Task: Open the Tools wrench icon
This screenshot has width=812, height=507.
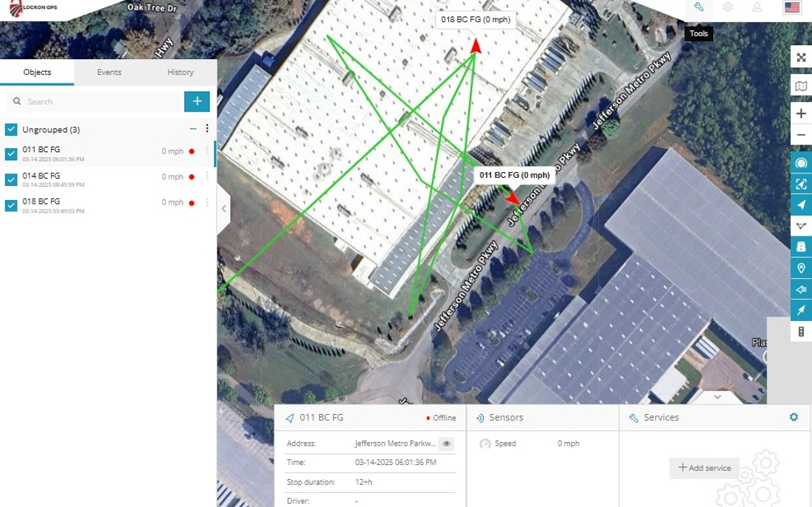Action: (698, 7)
